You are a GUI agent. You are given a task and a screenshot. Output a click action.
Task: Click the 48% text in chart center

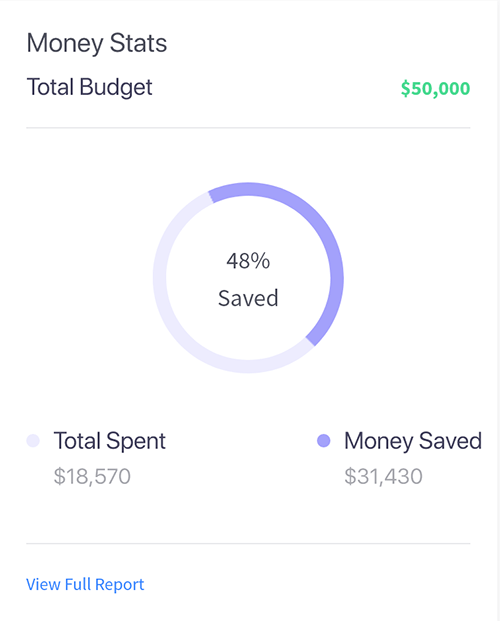[x=248, y=261]
